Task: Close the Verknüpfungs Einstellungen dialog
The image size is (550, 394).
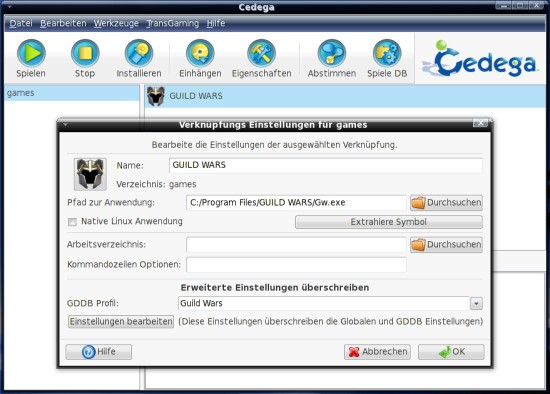Action: pyautogui.click(x=480, y=123)
